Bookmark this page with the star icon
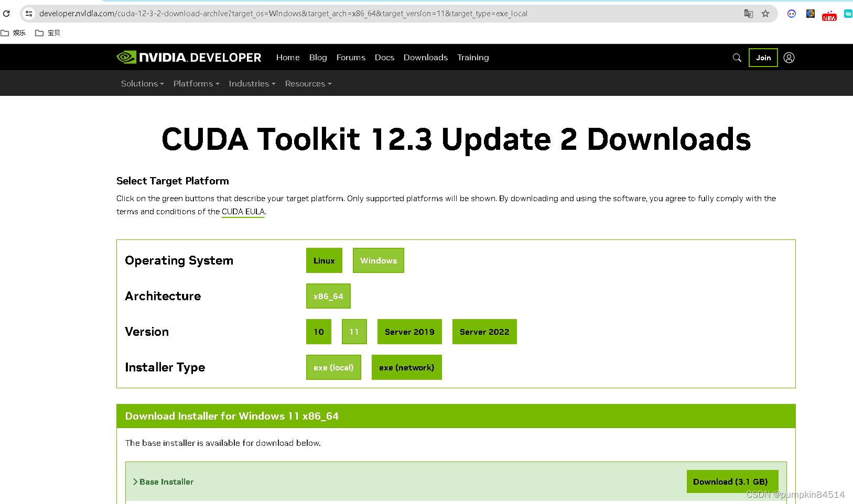Screen dimensions: 853x504 765,14
